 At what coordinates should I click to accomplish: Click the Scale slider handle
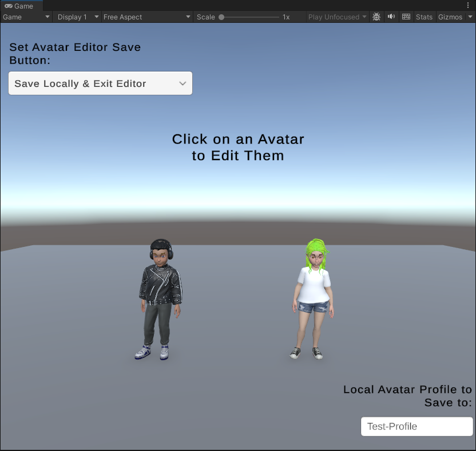coord(221,17)
